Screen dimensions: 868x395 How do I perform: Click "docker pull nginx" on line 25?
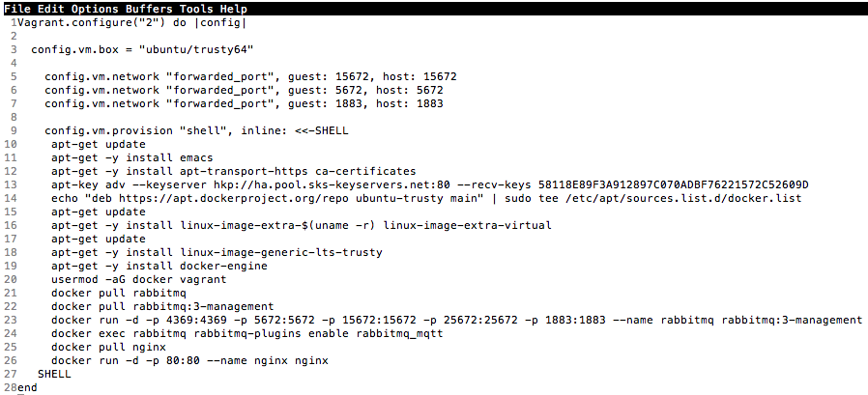[x=108, y=347]
